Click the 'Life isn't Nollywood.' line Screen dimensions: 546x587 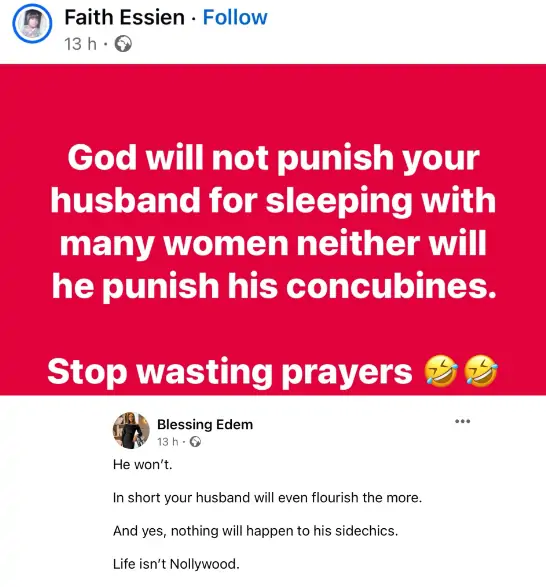pos(176,564)
